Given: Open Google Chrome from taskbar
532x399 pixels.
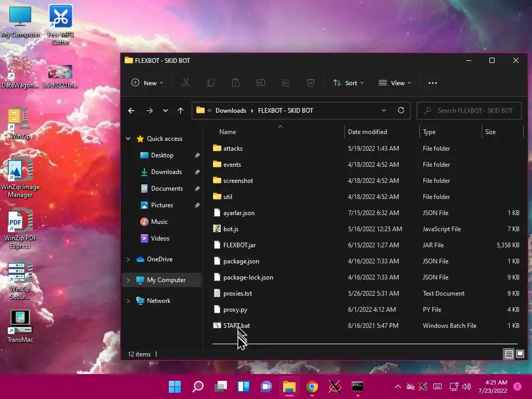Looking at the screenshot, I should (x=312, y=387).
